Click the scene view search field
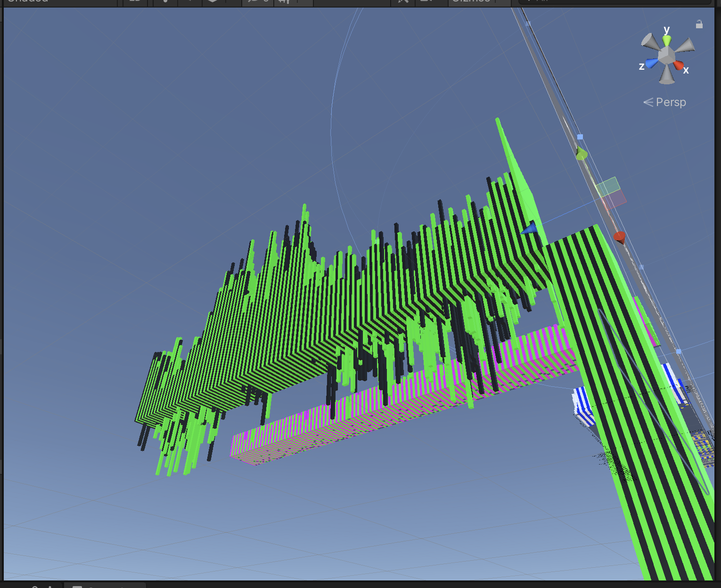Image resolution: width=721 pixels, height=588 pixels. 613,1
